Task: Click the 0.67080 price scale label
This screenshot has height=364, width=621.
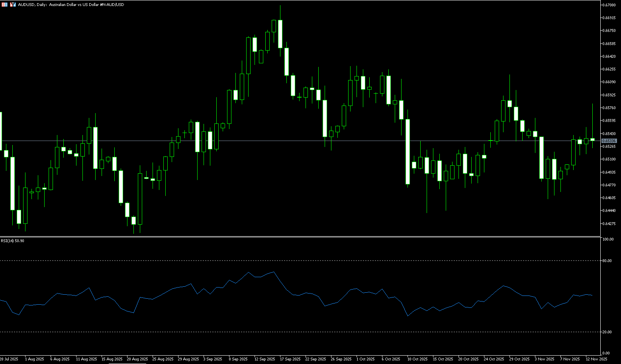Action: pos(609,5)
